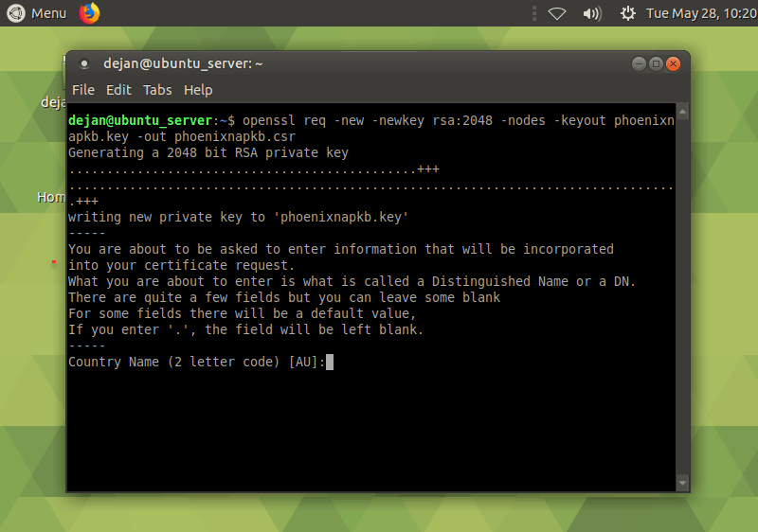Screen dimensions: 758x532
Task: Open the network Wi-Fi indicator
Action: 557,13
